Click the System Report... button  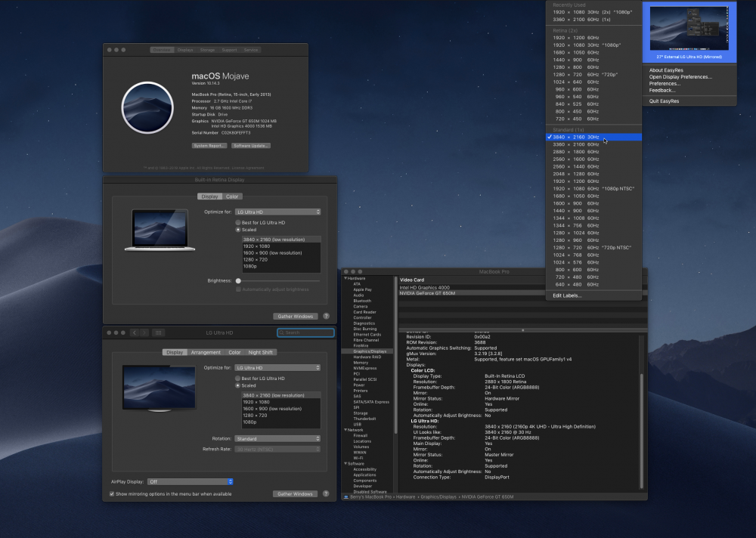[x=209, y=146]
